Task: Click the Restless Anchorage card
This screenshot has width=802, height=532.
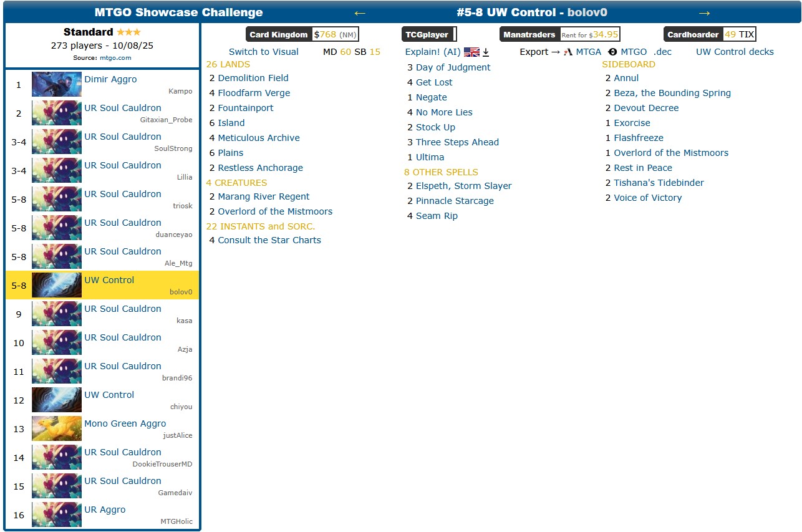Action: (x=261, y=168)
